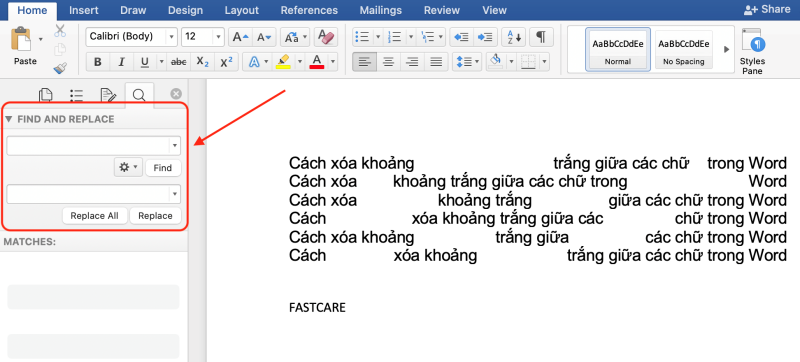Apply bullet list formatting
This screenshot has height=362, width=800.
(362, 37)
